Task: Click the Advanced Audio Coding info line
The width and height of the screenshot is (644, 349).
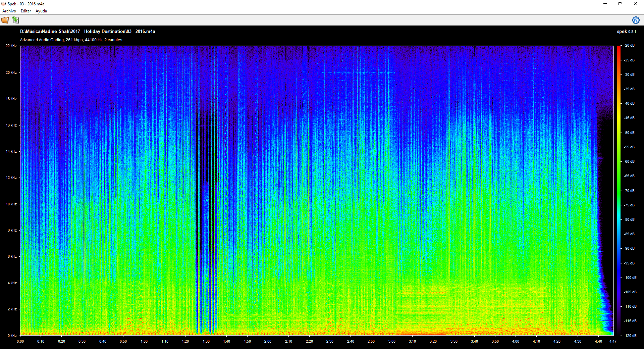Action: (71, 40)
